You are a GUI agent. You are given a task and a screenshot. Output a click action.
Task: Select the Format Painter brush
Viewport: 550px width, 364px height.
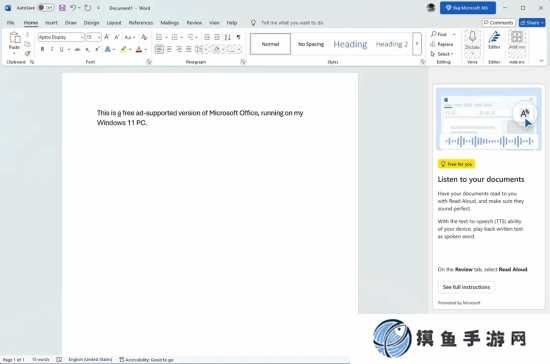click(x=27, y=53)
